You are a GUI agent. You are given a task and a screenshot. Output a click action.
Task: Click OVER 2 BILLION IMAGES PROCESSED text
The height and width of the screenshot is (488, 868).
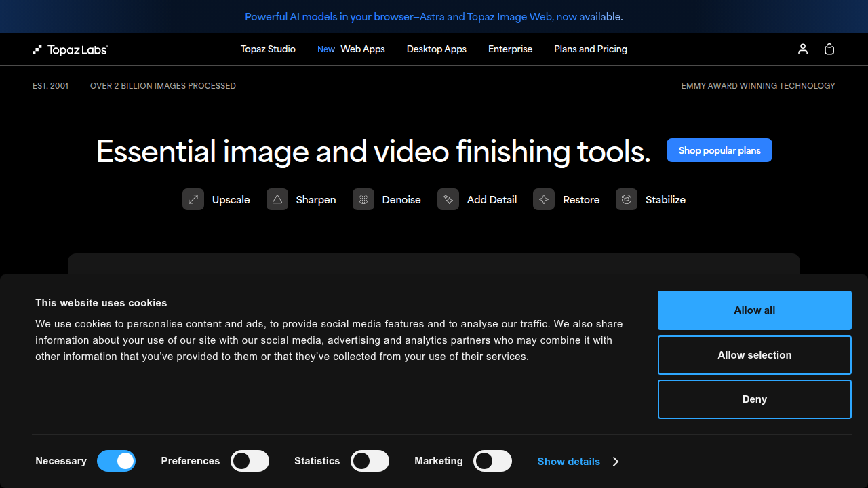(163, 86)
